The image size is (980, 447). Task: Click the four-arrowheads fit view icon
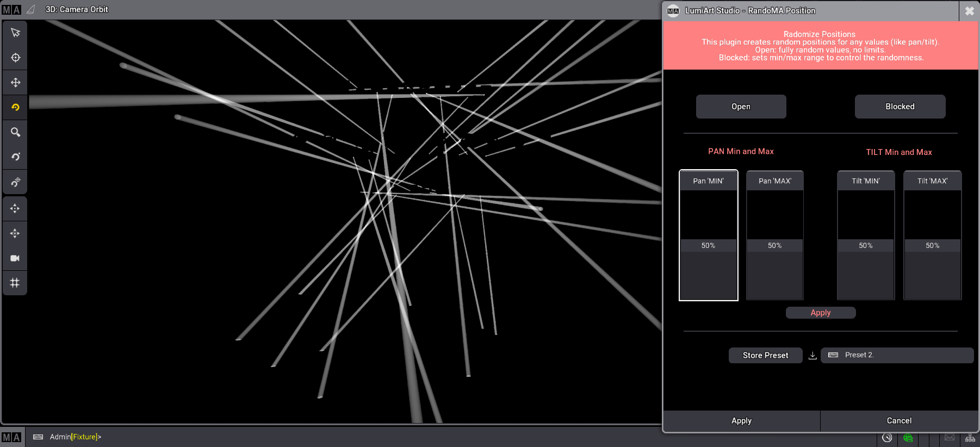point(15,208)
